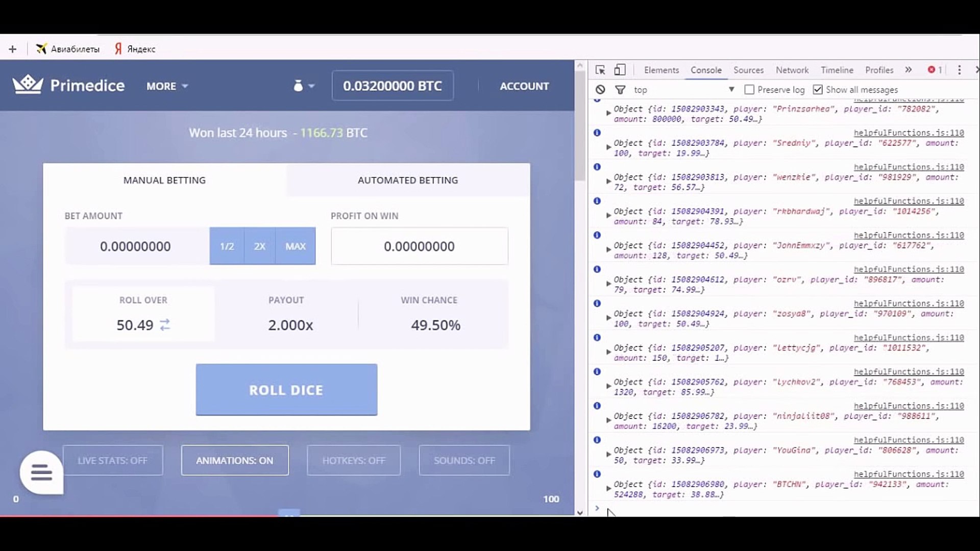Expand the Lettycjg object entry
Viewport: 980px width, 551px height.
point(608,352)
